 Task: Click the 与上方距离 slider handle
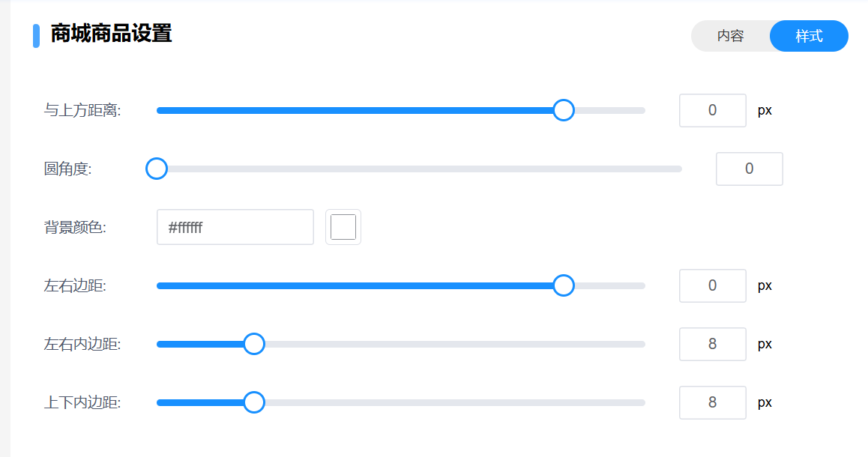tap(564, 110)
